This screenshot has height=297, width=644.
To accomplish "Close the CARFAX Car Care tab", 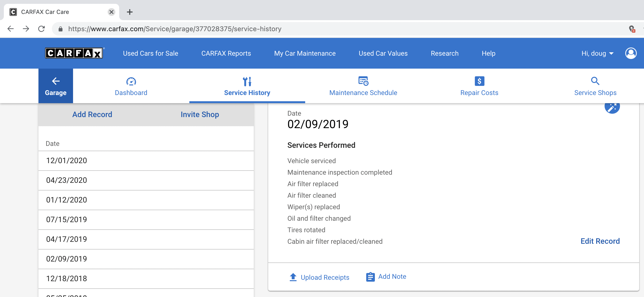I will [x=111, y=12].
